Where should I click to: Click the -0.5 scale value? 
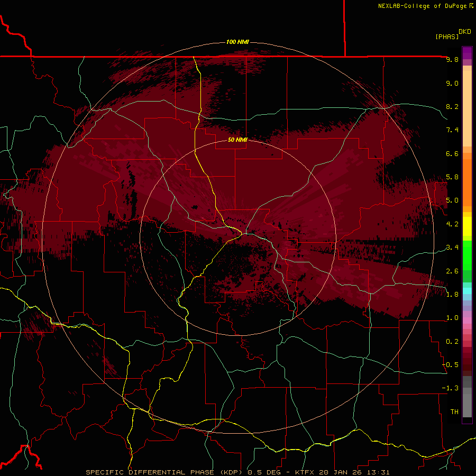click(450, 365)
